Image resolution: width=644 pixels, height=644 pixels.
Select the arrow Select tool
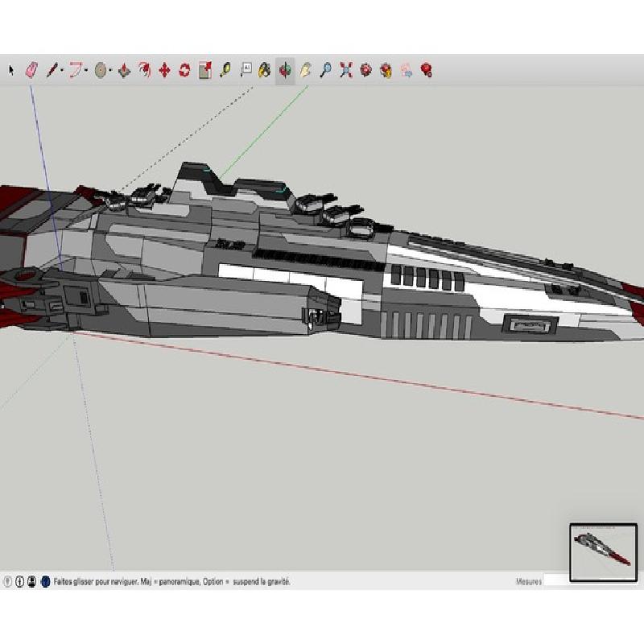(x=11, y=71)
